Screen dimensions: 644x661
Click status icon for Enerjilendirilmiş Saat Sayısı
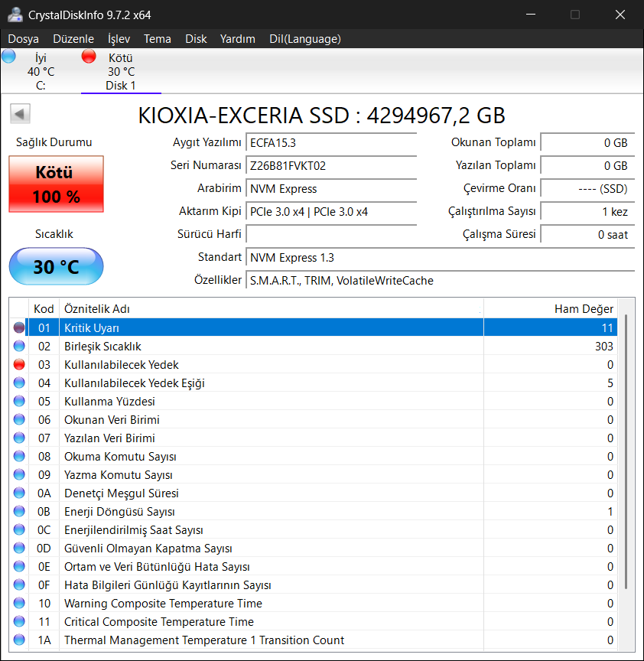pyautogui.click(x=19, y=529)
